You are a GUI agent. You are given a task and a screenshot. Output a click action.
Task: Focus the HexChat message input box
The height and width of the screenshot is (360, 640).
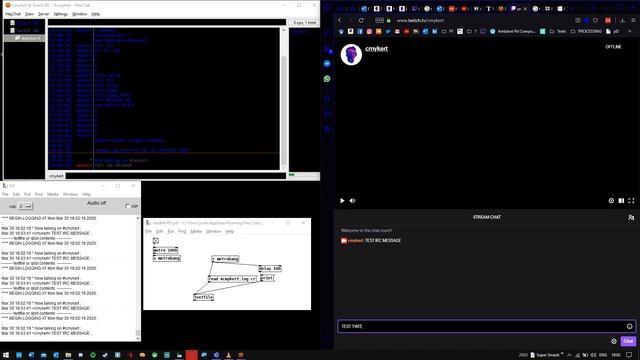click(176, 176)
